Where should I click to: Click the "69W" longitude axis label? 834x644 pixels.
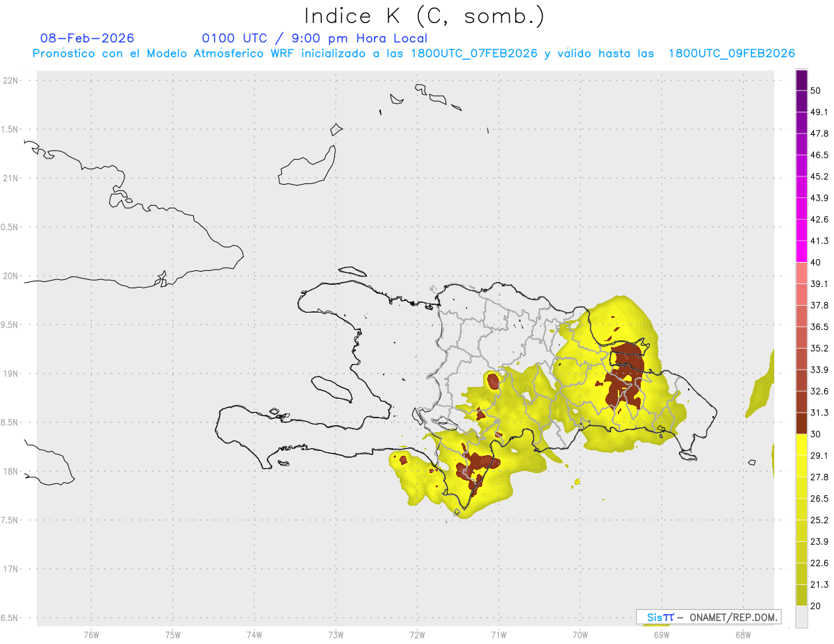click(x=662, y=634)
